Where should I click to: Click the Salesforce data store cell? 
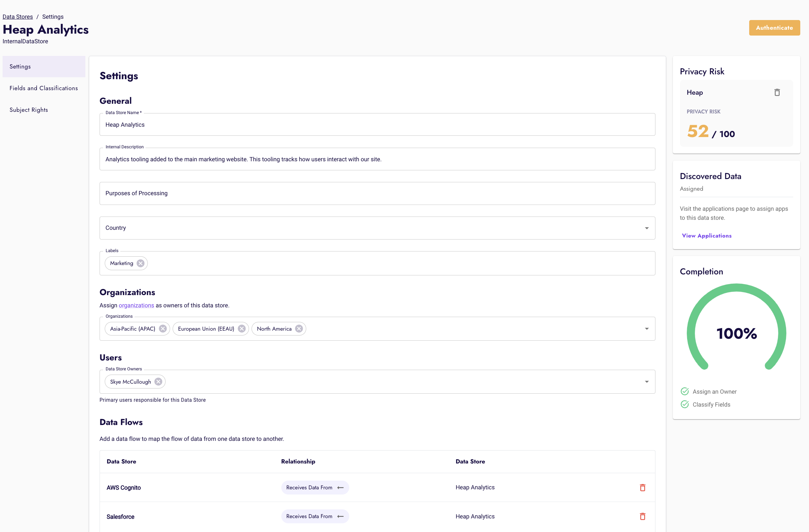[121, 516]
